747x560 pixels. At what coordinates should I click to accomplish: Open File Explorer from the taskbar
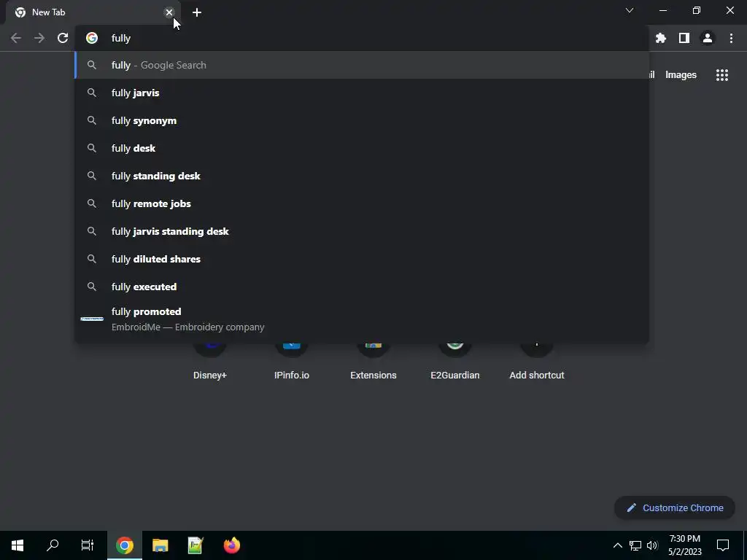[160, 545]
